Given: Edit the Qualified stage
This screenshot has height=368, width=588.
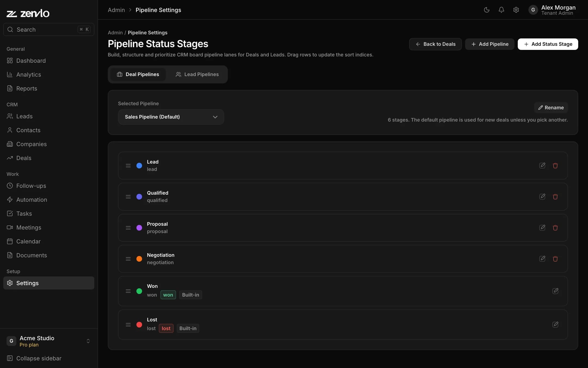Looking at the screenshot, I should click(x=542, y=197).
